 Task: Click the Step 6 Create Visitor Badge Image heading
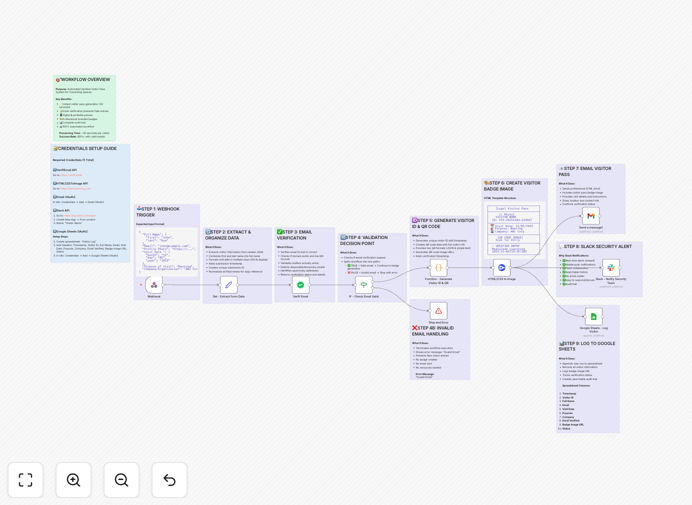point(512,186)
